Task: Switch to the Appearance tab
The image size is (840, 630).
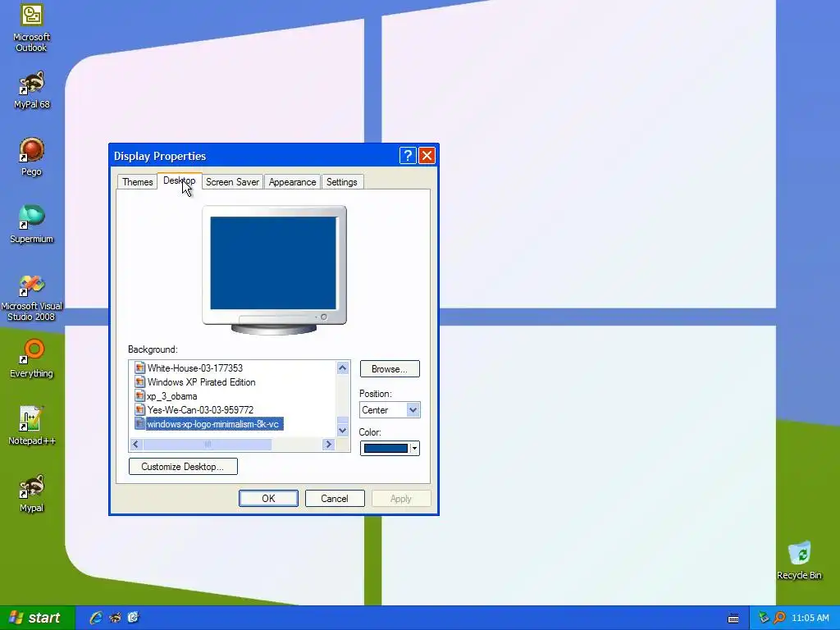Action: [x=293, y=182]
